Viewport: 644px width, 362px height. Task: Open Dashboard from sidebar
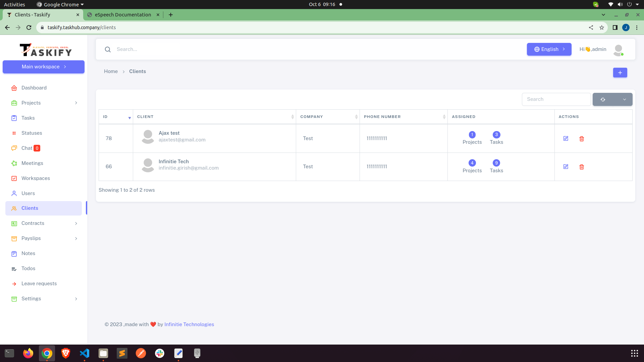[x=34, y=88]
